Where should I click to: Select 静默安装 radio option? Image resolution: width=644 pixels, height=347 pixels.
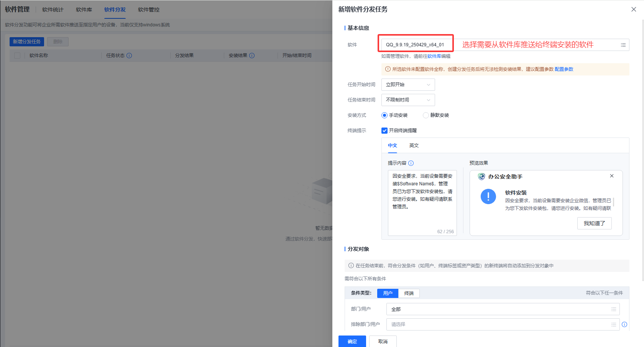click(x=426, y=115)
